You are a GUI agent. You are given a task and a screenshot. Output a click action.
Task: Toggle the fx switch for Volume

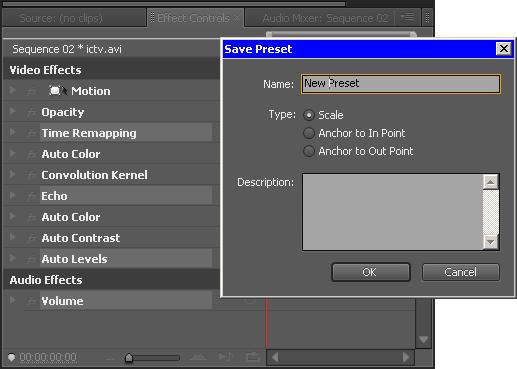pyautogui.click(x=32, y=301)
